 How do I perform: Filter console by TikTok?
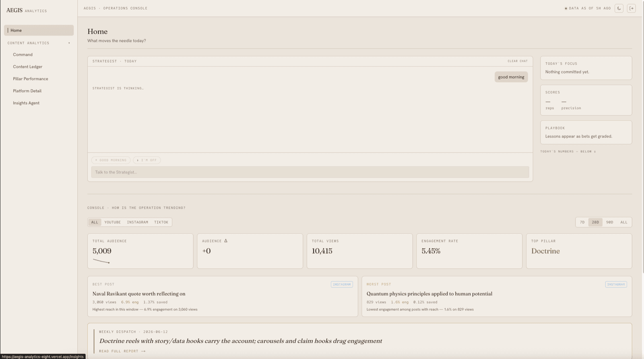point(161,222)
